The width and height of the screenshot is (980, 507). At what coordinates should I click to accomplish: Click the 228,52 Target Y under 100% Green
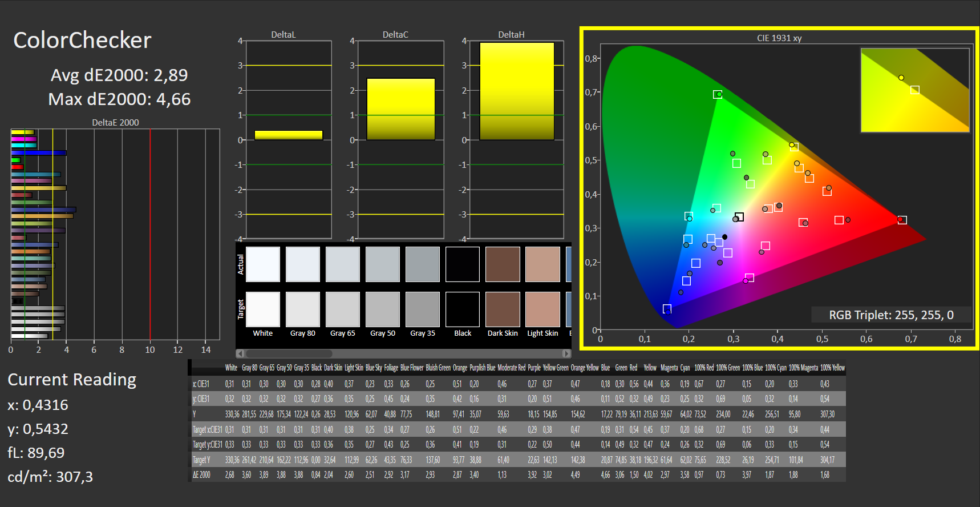tap(723, 460)
